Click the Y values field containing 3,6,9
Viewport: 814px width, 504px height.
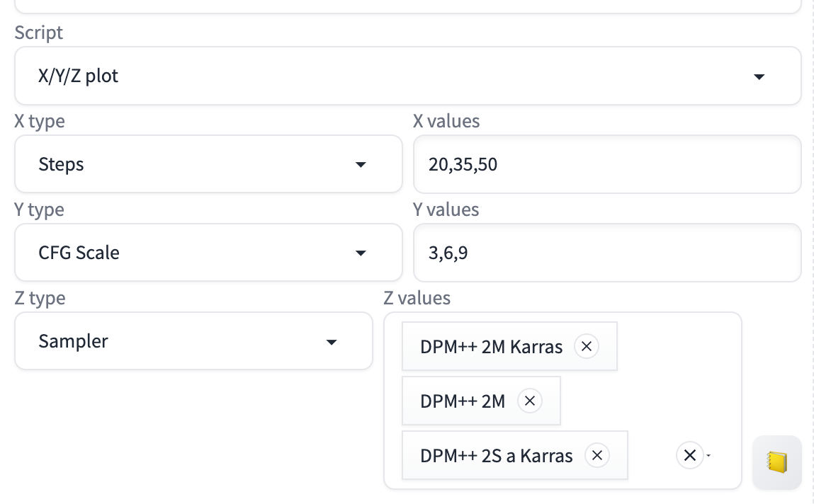coord(606,253)
